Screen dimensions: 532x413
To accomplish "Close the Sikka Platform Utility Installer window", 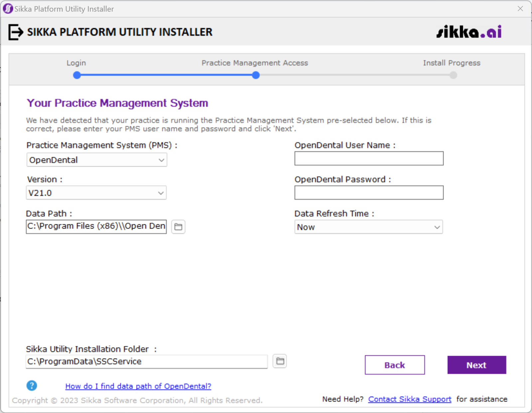I will pyautogui.click(x=520, y=9).
